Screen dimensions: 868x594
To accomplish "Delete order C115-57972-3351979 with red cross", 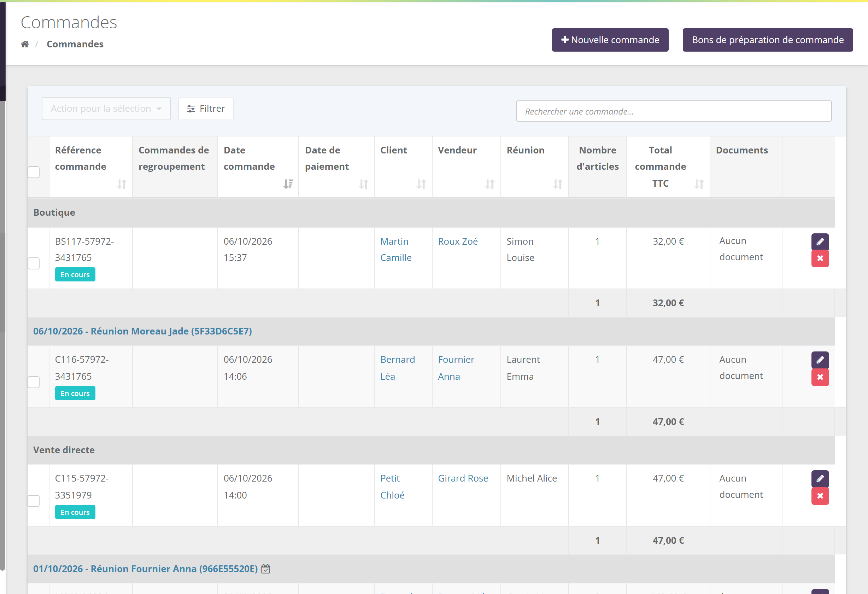I will tap(820, 496).
